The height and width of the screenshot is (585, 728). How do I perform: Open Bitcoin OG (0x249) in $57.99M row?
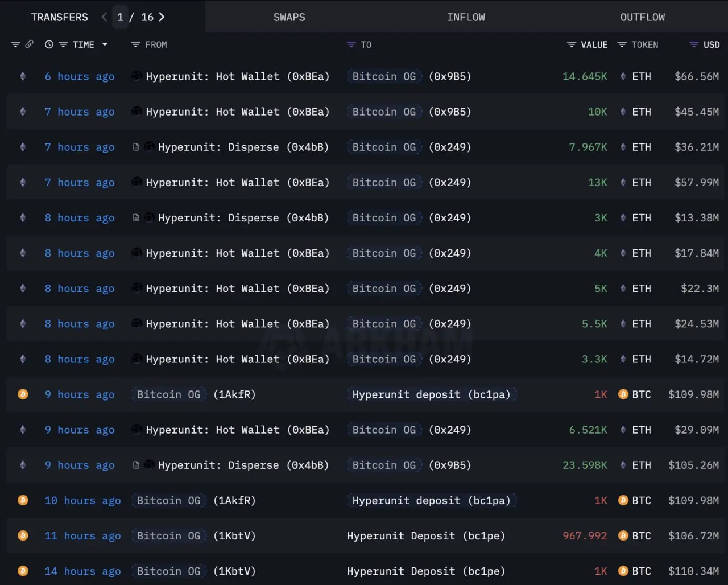point(409,182)
